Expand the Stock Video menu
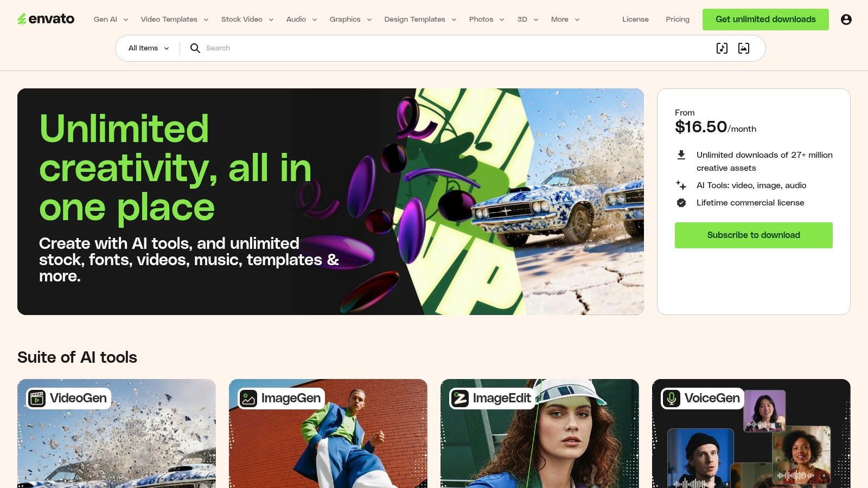 pyautogui.click(x=247, y=19)
